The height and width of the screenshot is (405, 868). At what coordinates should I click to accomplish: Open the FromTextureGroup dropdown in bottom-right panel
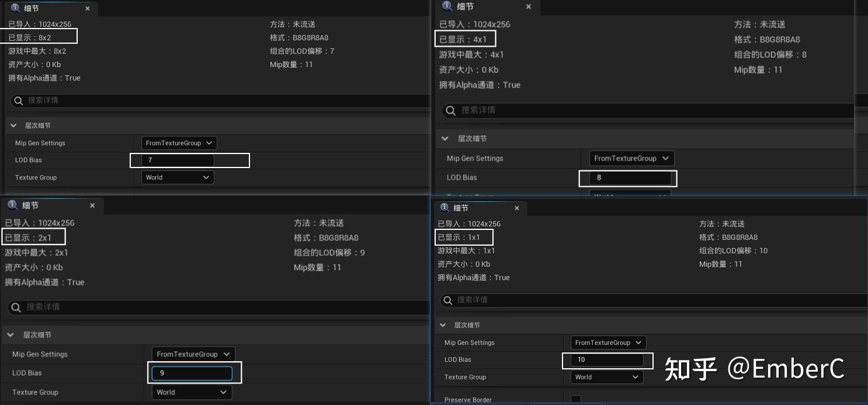coord(608,343)
